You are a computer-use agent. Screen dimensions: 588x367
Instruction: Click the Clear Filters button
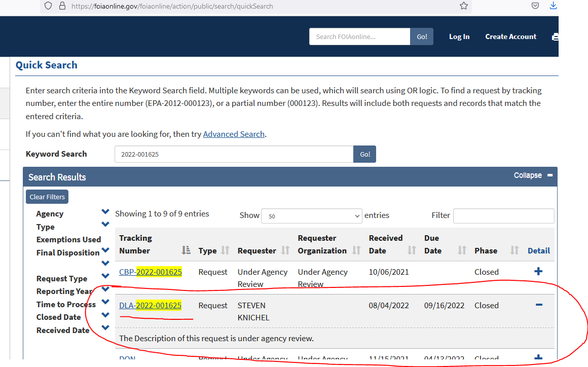click(47, 197)
